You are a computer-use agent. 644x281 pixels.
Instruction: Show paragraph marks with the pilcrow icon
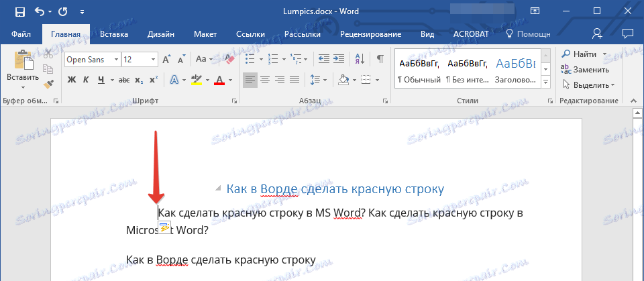point(380,60)
